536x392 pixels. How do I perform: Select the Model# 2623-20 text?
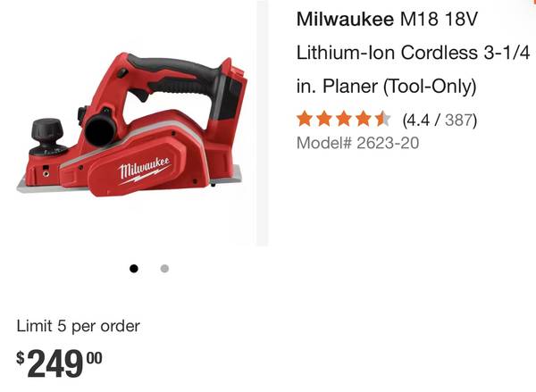click(x=357, y=143)
